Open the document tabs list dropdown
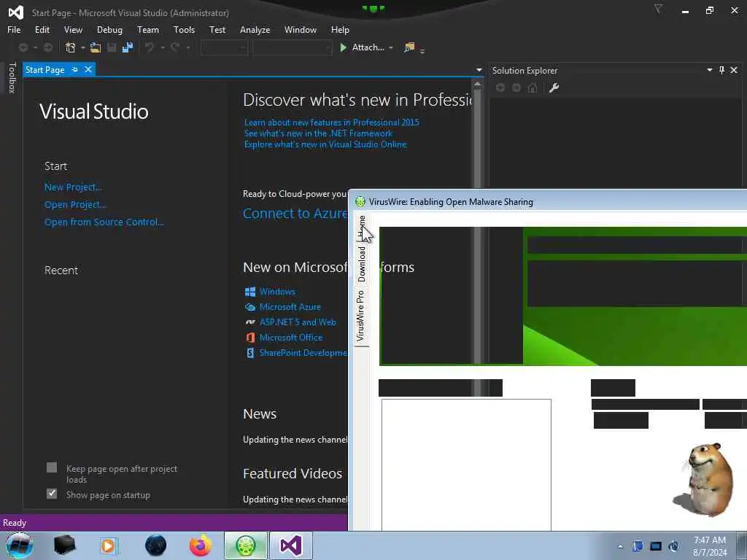This screenshot has width=747, height=560. [x=479, y=70]
